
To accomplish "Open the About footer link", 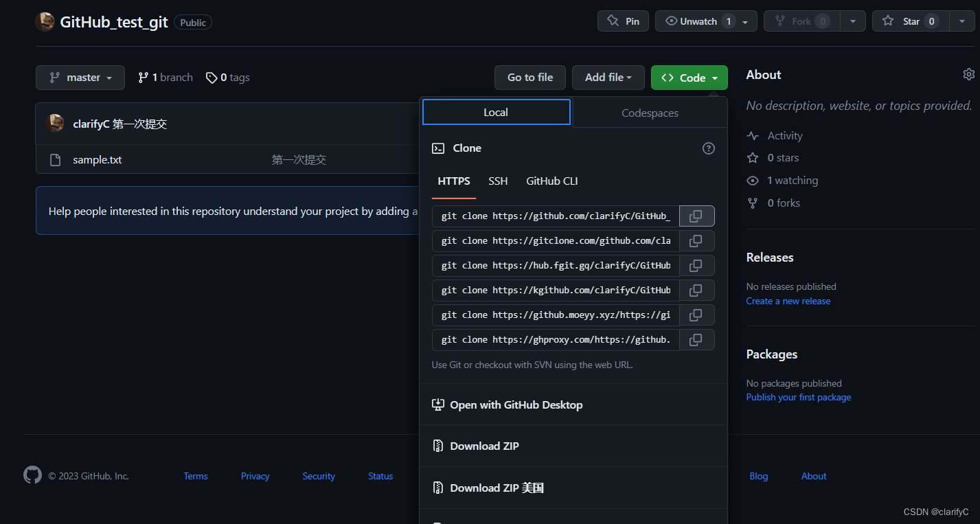I will [x=814, y=477].
